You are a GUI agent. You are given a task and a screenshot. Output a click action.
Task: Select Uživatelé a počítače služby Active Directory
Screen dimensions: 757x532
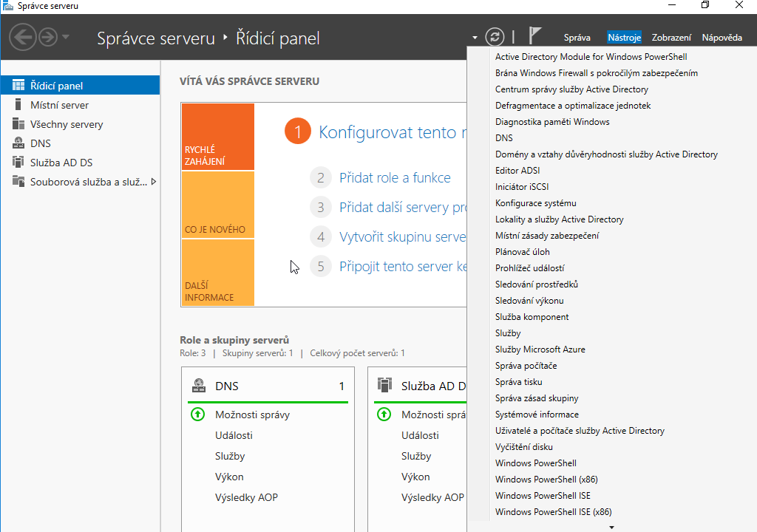click(580, 431)
